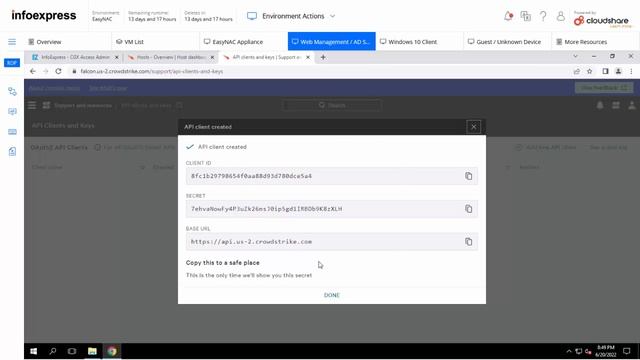Viewport: 640px width, 360px height.
Task: Click the Give feedback button
Action: pos(604,88)
